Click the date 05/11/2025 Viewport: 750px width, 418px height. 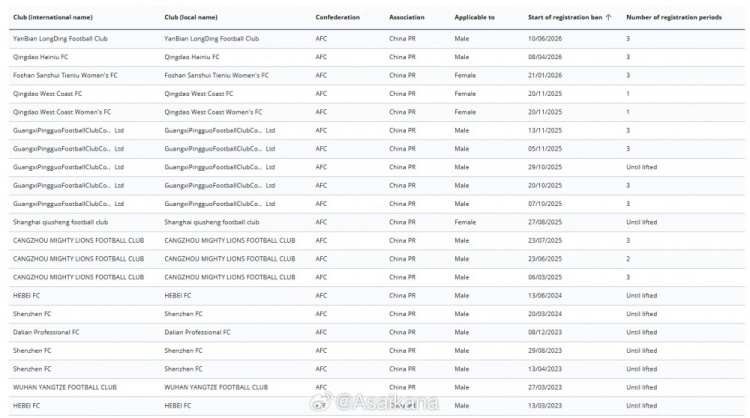pos(545,149)
